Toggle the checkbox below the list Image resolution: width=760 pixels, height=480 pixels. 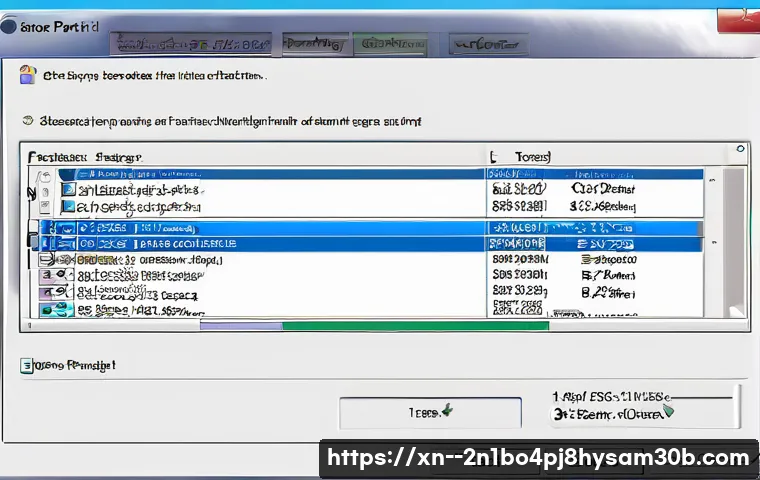click(x=28, y=366)
